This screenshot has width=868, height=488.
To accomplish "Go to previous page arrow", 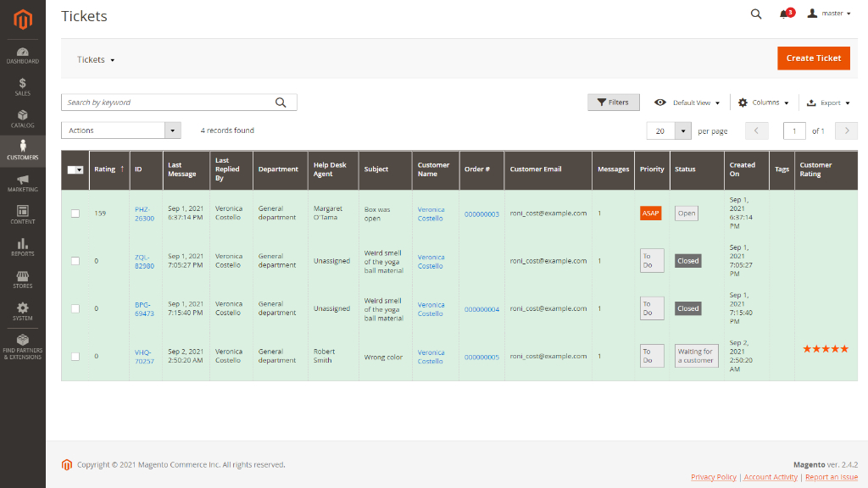I will click(x=756, y=131).
